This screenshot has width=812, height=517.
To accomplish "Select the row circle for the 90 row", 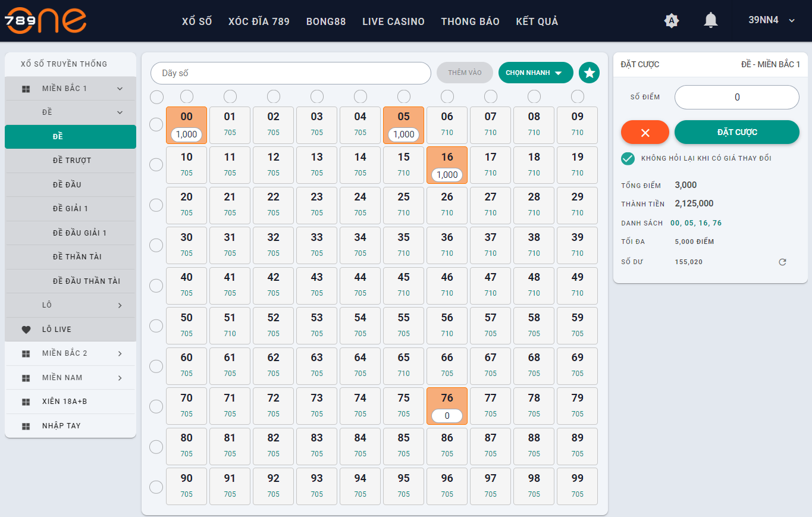I will [156, 487].
